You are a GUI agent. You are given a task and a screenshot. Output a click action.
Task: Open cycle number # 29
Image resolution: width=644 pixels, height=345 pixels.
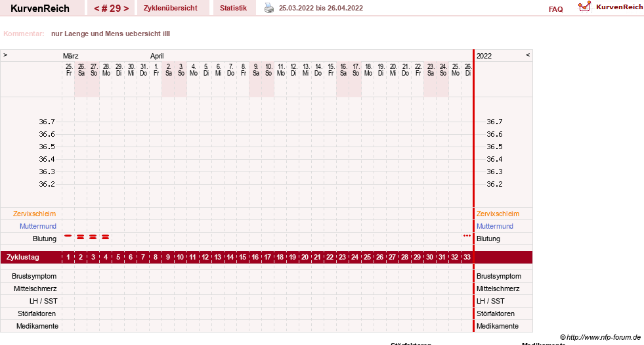point(112,9)
